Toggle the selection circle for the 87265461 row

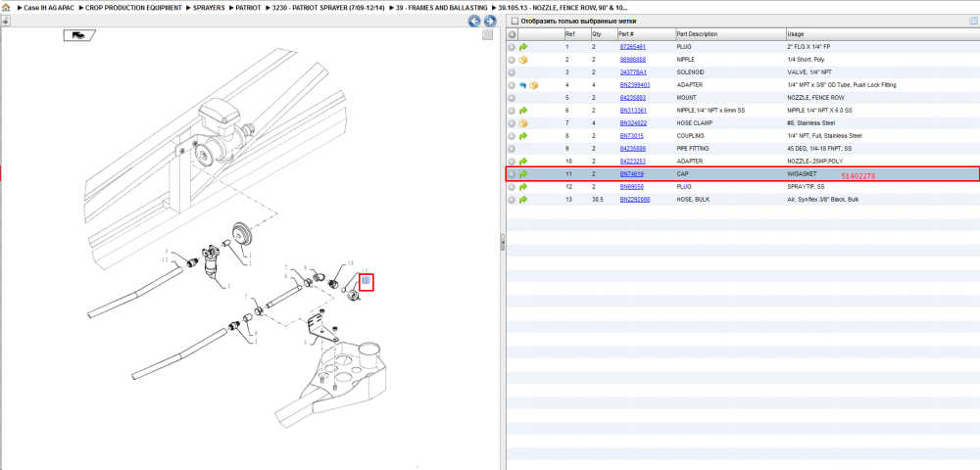tap(512, 47)
